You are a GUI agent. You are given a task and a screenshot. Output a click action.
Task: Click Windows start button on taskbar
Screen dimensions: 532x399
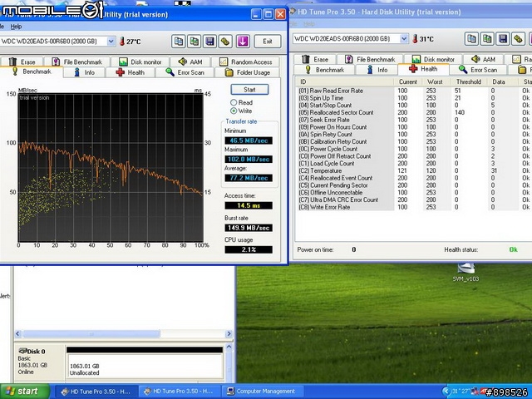coord(24,392)
